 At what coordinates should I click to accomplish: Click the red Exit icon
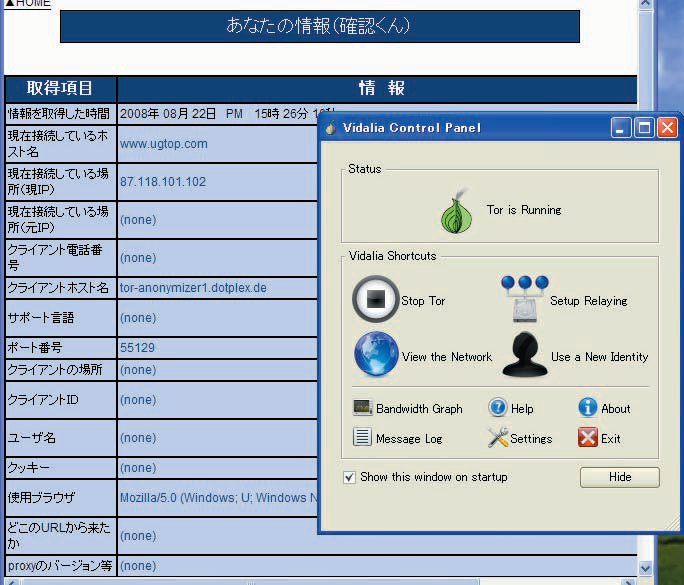coord(588,437)
